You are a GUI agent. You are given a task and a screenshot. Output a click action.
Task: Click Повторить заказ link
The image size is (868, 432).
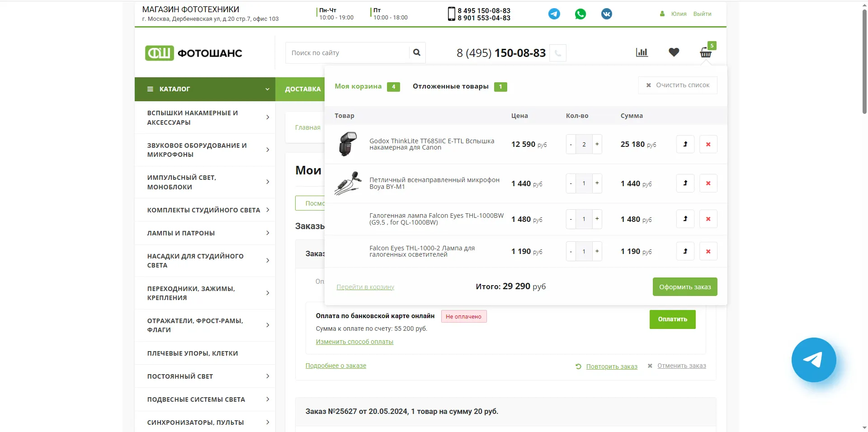[x=612, y=366]
